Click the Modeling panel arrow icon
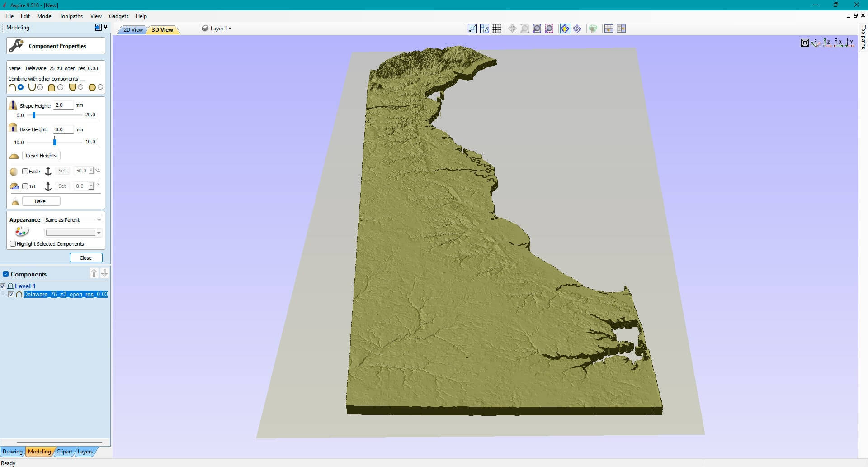 (98, 27)
